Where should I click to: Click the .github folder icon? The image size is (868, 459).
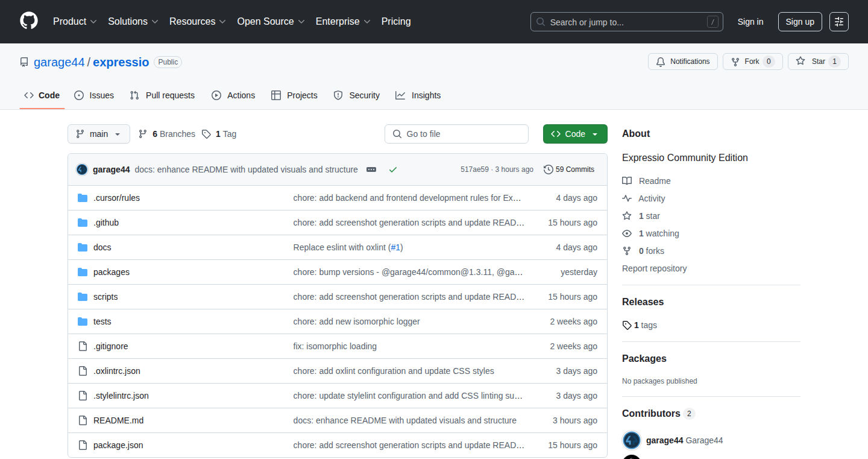[x=83, y=223]
